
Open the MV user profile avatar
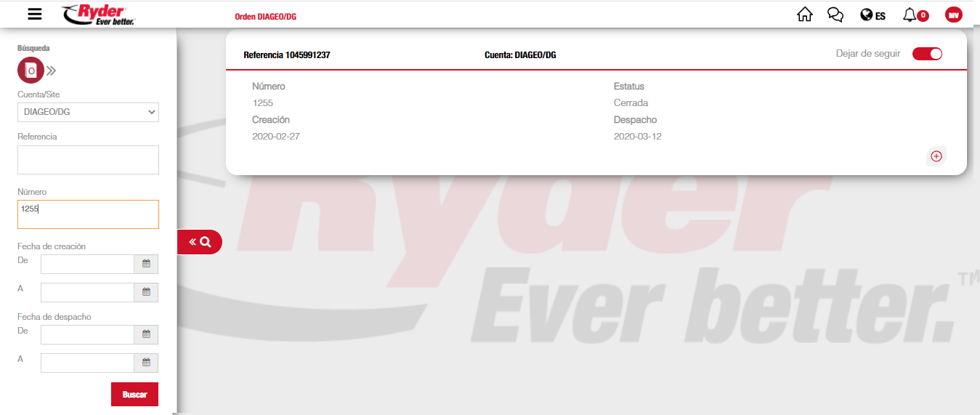(953, 15)
